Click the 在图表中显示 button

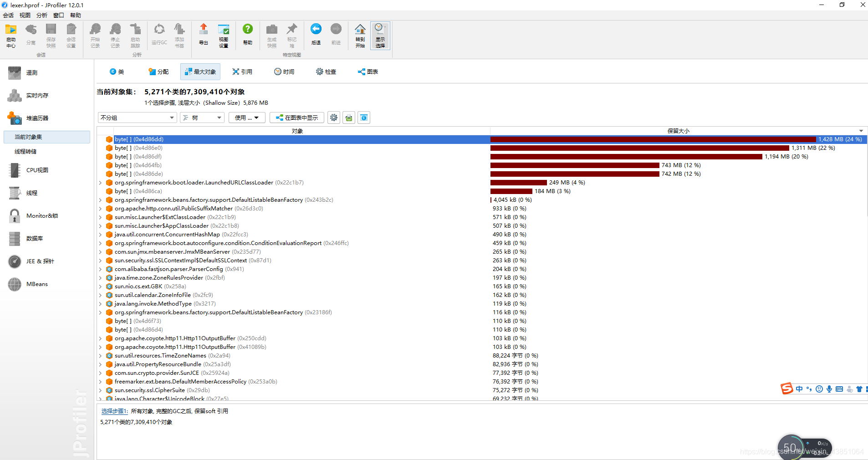coord(297,118)
